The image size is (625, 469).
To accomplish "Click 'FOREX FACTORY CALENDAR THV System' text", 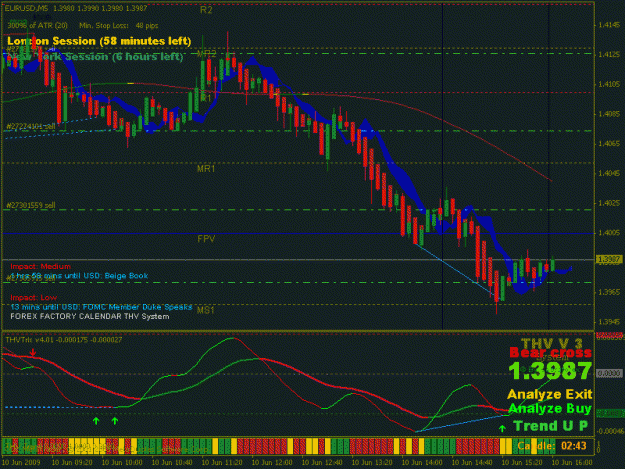I will tap(90, 316).
